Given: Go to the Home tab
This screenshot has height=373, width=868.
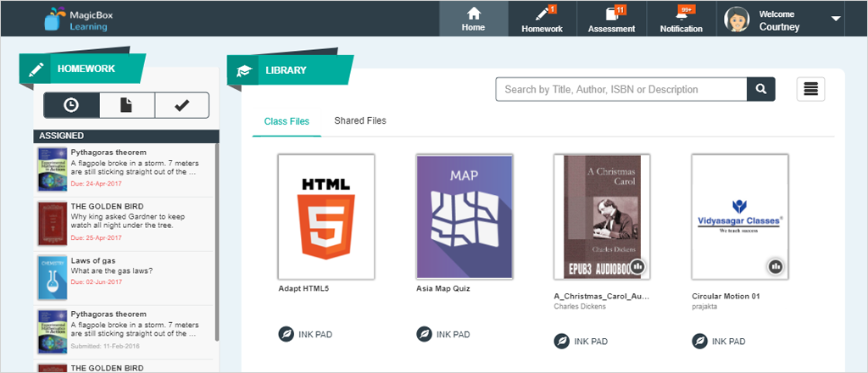Looking at the screenshot, I should [474, 19].
